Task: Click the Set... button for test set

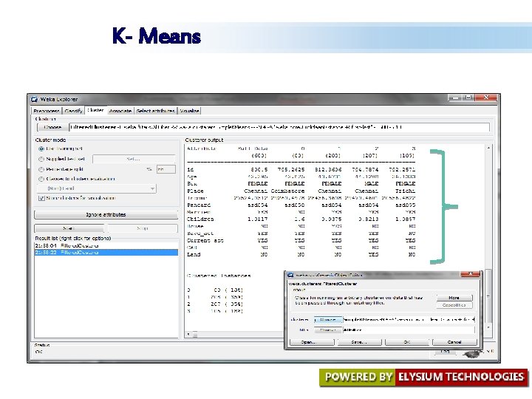Action: (x=133, y=159)
